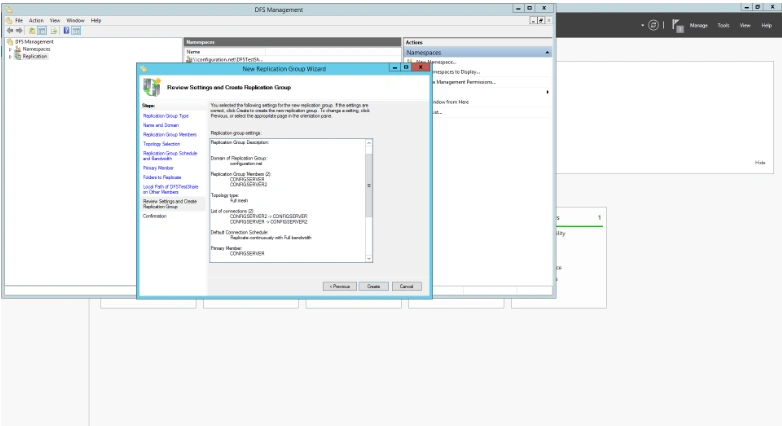Click the Export List toolbar icon

[54, 31]
